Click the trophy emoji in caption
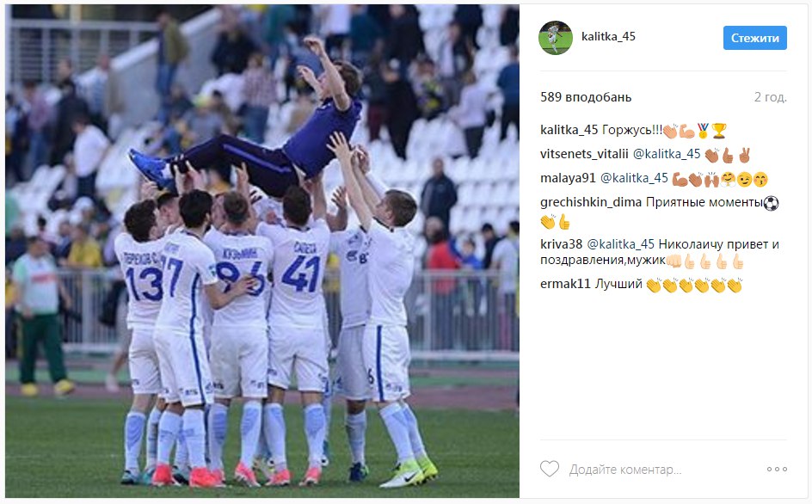The width and height of the screenshot is (812, 504). [719, 131]
